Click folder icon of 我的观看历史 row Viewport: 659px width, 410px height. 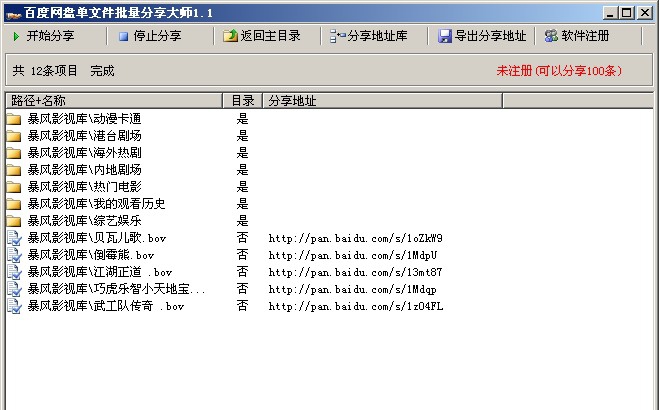(x=14, y=204)
